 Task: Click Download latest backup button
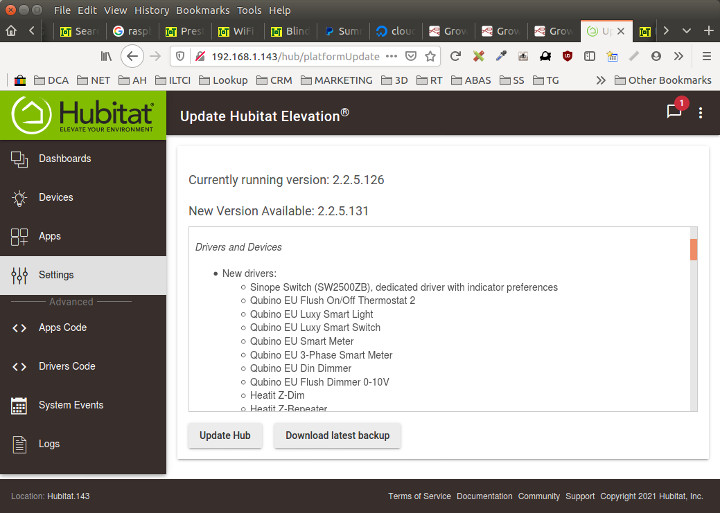[x=338, y=435]
